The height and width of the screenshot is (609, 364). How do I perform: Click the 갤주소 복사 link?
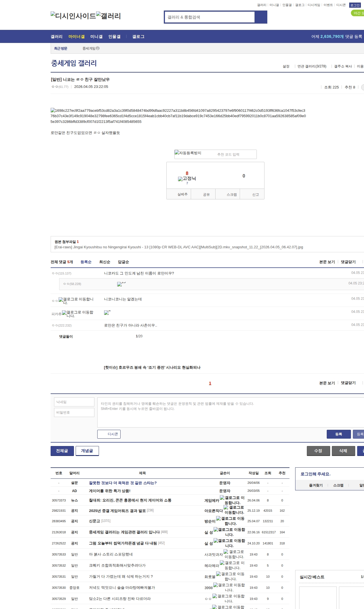[343, 66]
